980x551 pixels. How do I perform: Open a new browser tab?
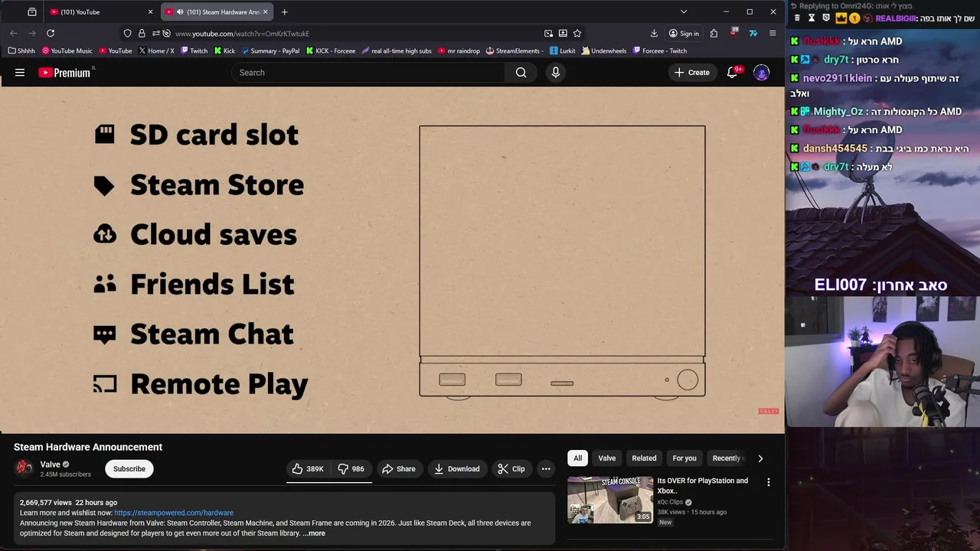pos(284,11)
